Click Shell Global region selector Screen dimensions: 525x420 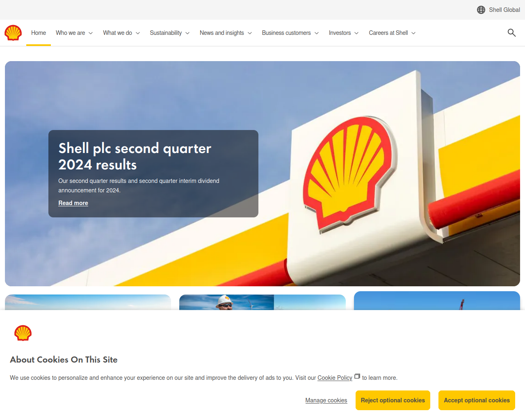[x=498, y=10]
